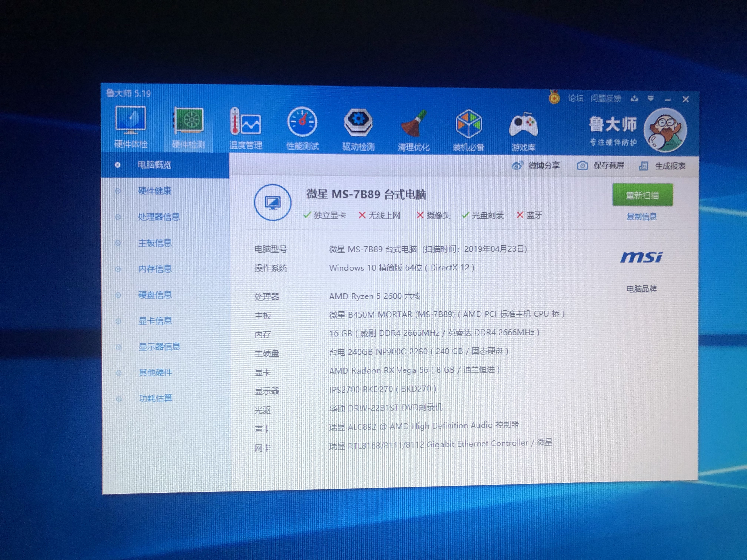Open the dropdown menu arrow in title bar

pos(650,99)
